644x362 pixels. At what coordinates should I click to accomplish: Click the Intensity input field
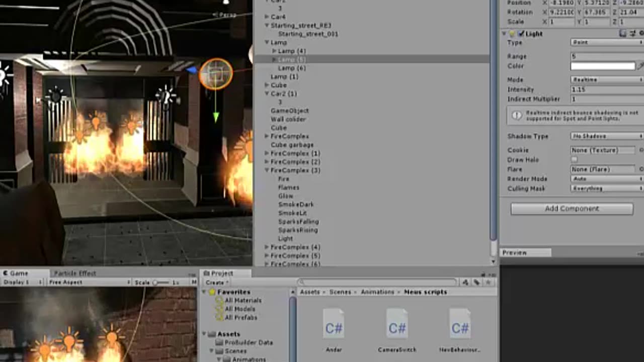point(607,89)
